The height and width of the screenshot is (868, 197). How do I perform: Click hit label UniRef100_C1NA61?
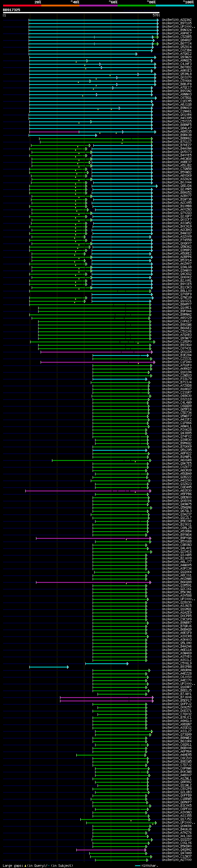click(177, 111)
